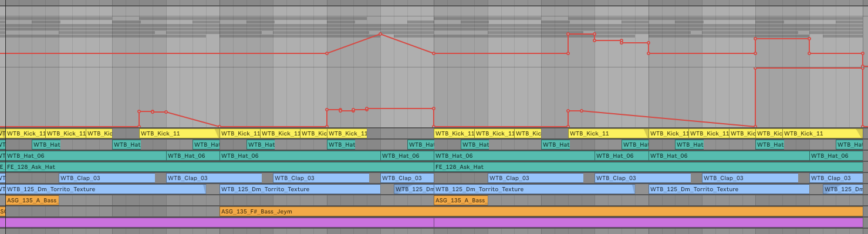The height and width of the screenshot is (234, 868).
Task: Select the first FE_128_Ask_Hat clip
Action: [219, 167]
